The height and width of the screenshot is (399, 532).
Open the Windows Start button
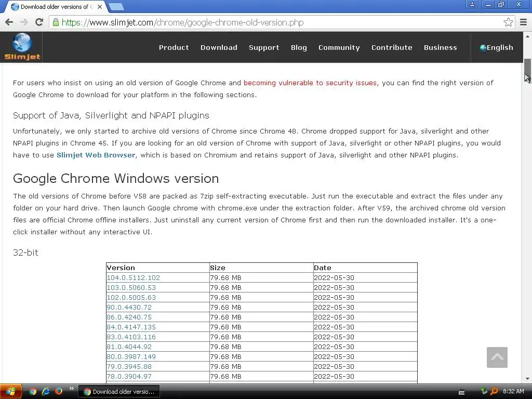tap(11, 392)
